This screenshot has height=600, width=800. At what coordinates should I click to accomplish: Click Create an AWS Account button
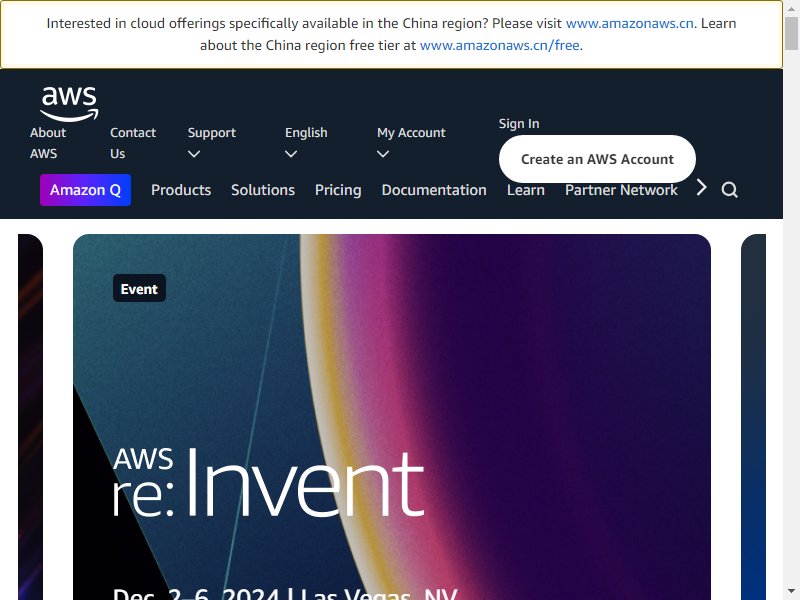coord(597,159)
